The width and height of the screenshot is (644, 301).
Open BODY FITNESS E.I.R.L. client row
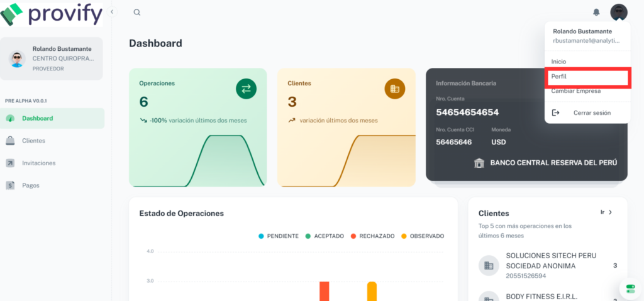[x=548, y=297]
